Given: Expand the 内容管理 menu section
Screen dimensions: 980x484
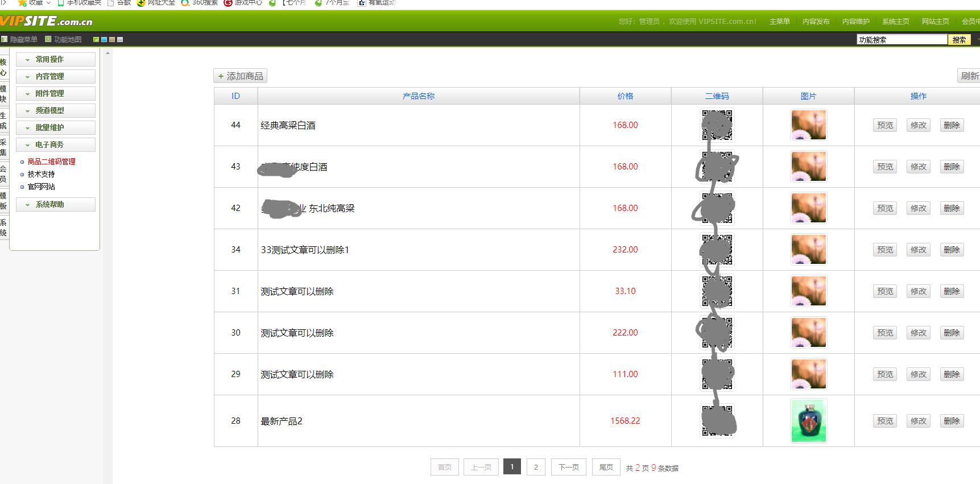Looking at the screenshot, I should 55,76.
